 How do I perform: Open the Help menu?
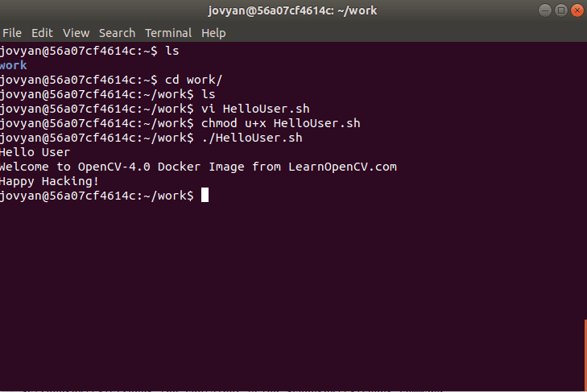pyautogui.click(x=213, y=33)
